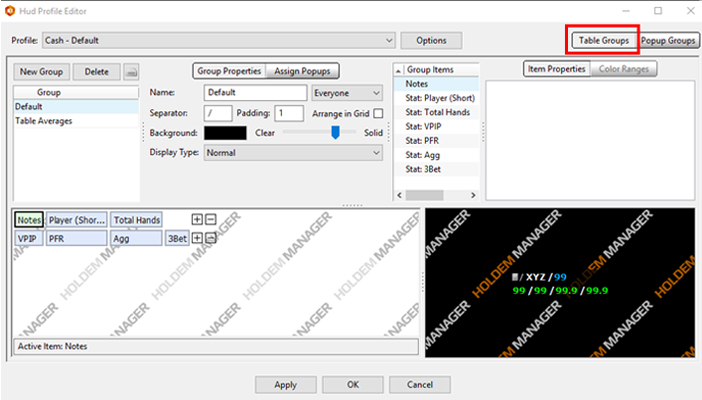Switch to Popup Groups tab
Image resolution: width=702 pixels, height=400 pixels.
click(668, 40)
